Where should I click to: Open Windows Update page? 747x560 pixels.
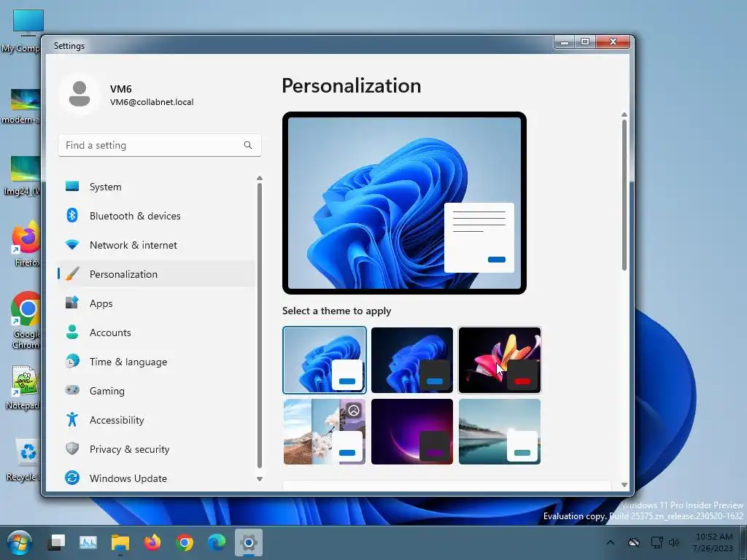tap(156, 478)
